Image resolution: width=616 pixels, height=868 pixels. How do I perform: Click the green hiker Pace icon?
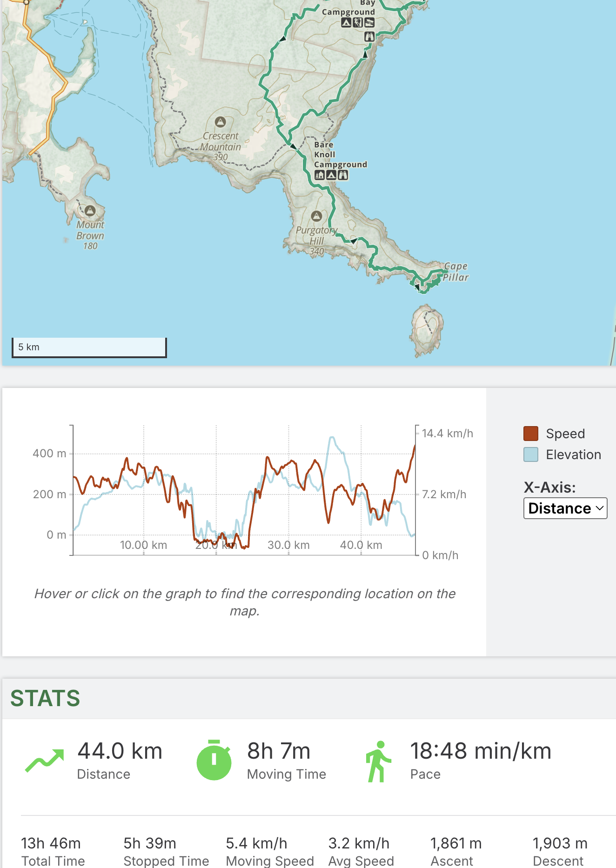coord(378,761)
